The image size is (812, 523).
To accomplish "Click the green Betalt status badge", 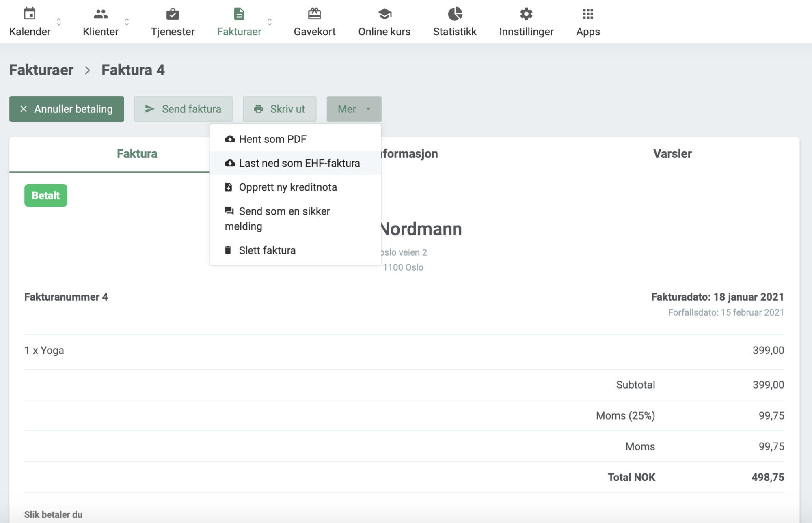I will [x=46, y=195].
